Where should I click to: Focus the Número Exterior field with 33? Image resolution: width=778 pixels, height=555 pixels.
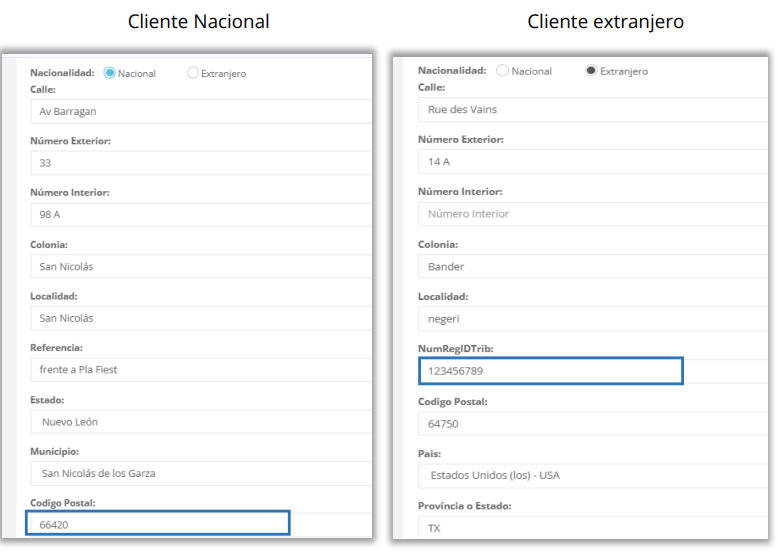200,163
